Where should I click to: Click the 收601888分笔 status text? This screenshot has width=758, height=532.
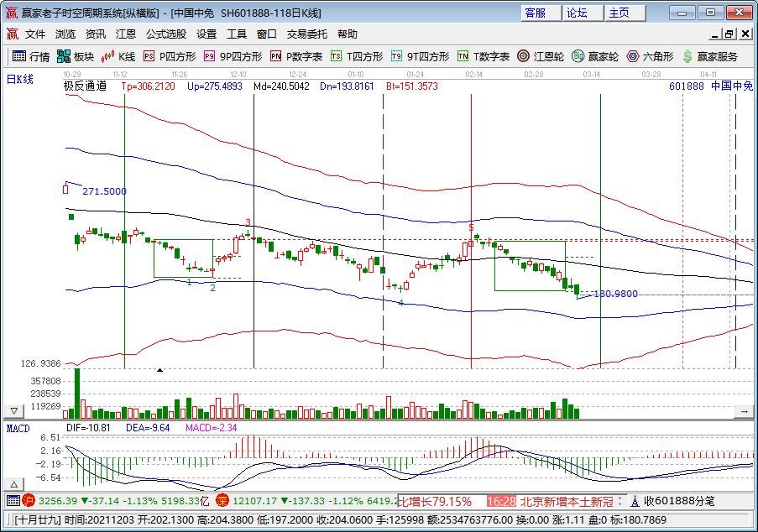click(x=679, y=501)
